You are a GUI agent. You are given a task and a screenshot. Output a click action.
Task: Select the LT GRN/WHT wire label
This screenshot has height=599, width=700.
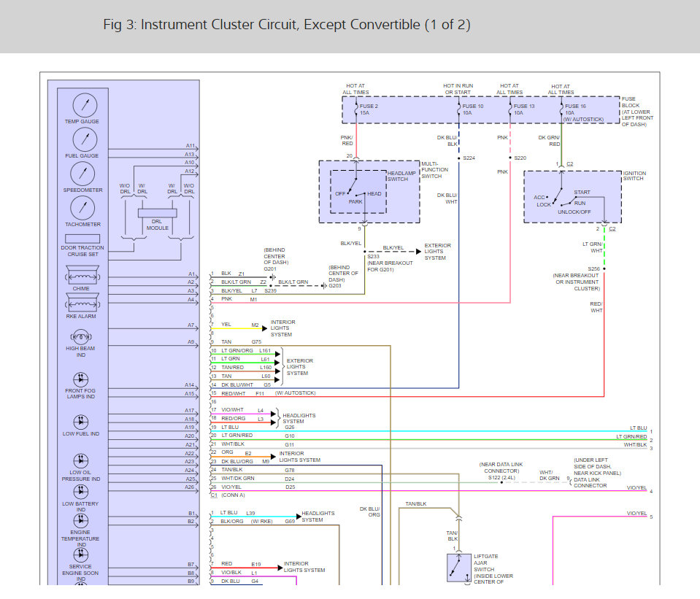pos(593,248)
